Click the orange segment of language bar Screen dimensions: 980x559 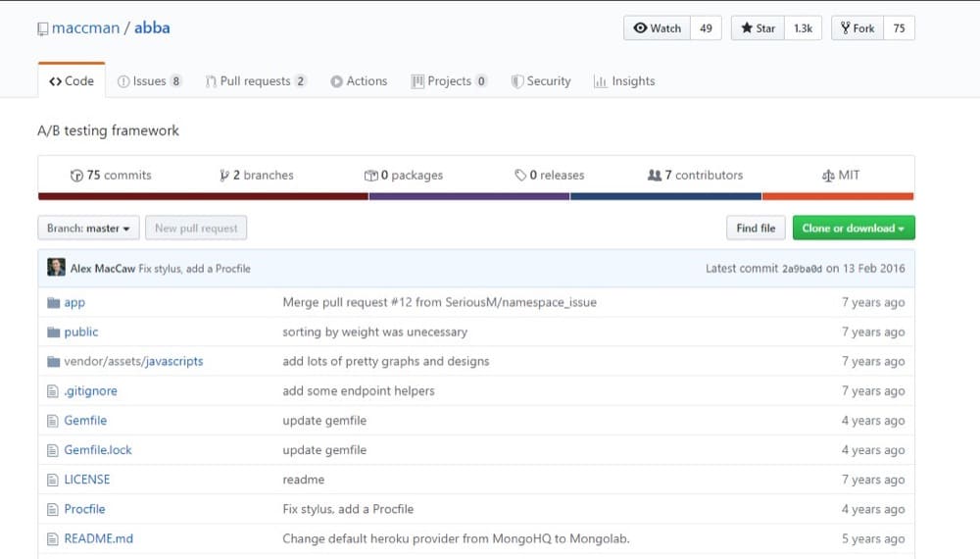point(838,196)
